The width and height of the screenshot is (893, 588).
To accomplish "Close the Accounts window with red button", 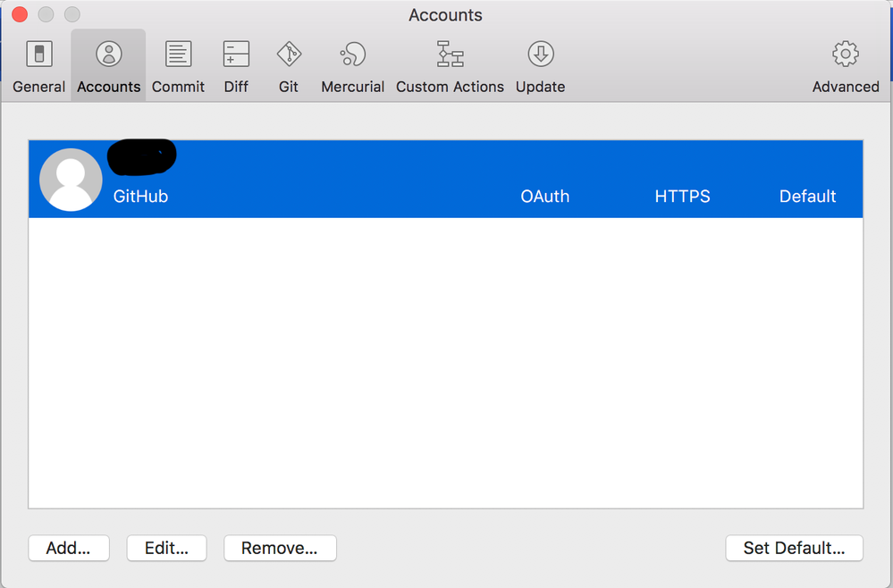I will click(x=20, y=14).
